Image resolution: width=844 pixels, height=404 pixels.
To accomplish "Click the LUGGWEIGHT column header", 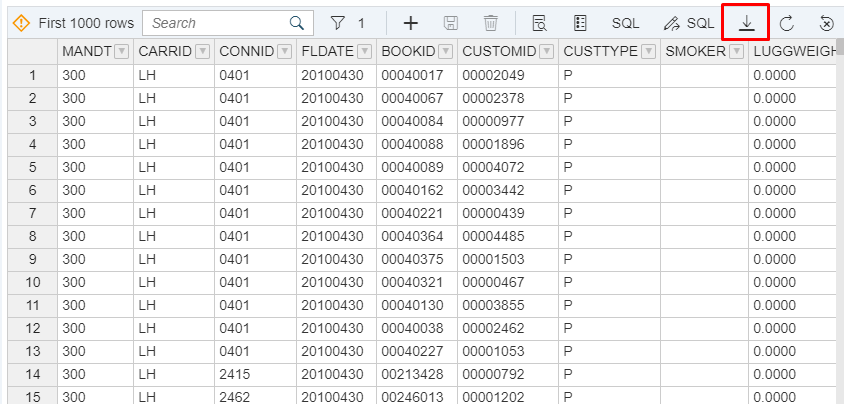I will pyautogui.click(x=794, y=52).
